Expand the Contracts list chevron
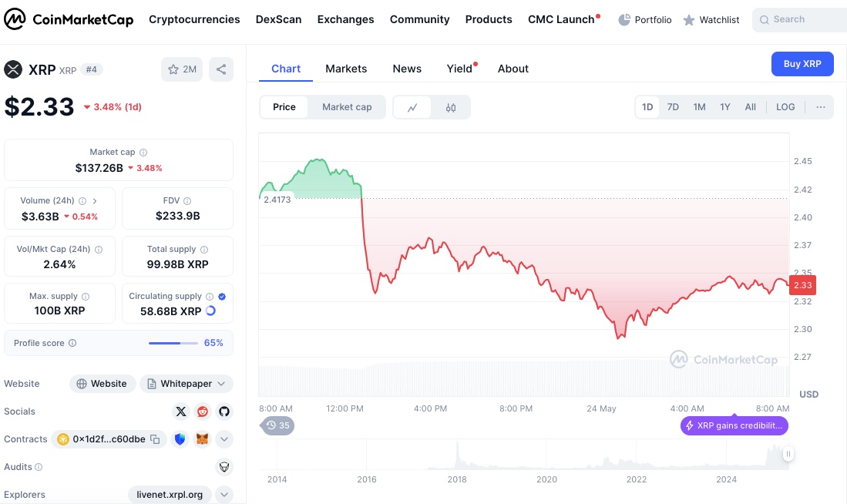Image resolution: width=847 pixels, height=504 pixels. tap(224, 439)
